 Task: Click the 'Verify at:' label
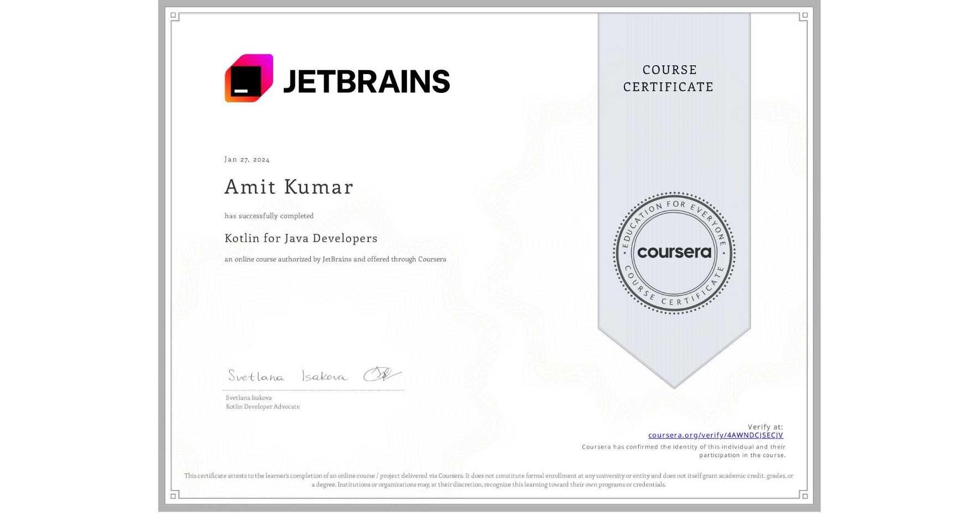point(765,426)
